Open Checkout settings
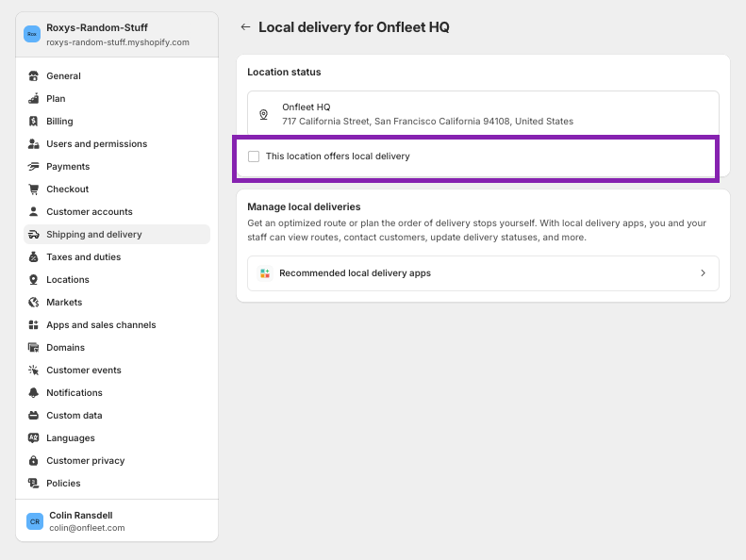Image resolution: width=746 pixels, height=560 pixels. (117, 189)
